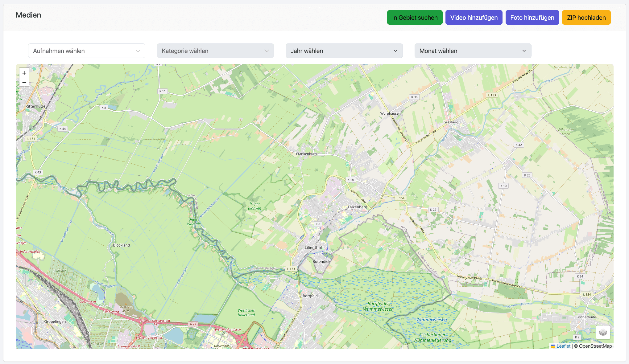Click the ZIP hochladen button
This screenshot has height=364, width=629.
tap(586, 18)
